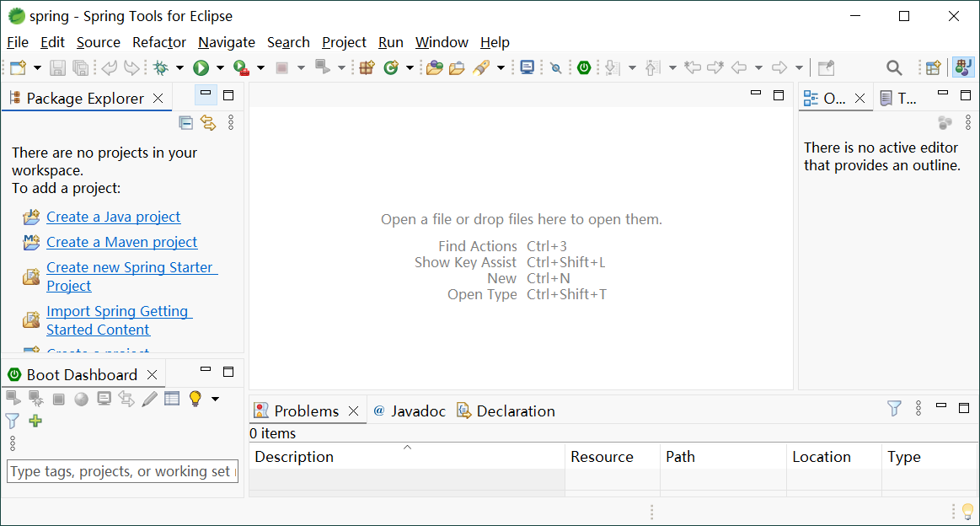Open the File menu
Viewport: 980px width, 526px height.
click(18, 42)
